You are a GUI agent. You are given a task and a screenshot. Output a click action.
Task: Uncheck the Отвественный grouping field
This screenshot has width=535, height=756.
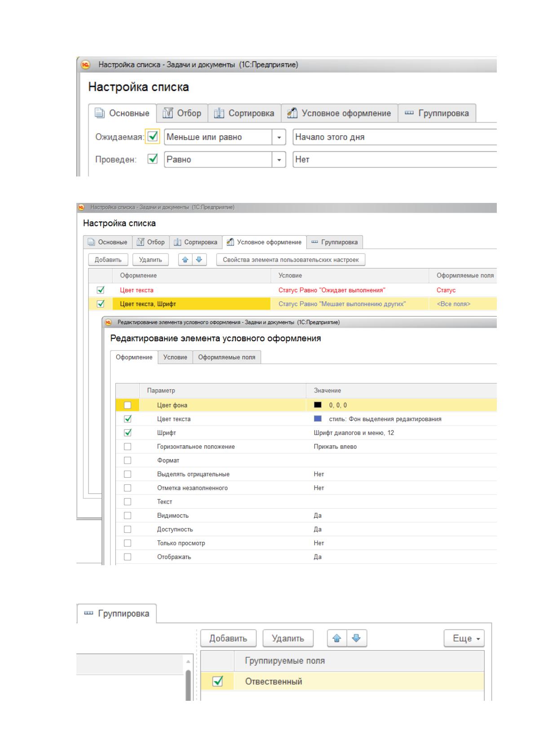(217, 681)
